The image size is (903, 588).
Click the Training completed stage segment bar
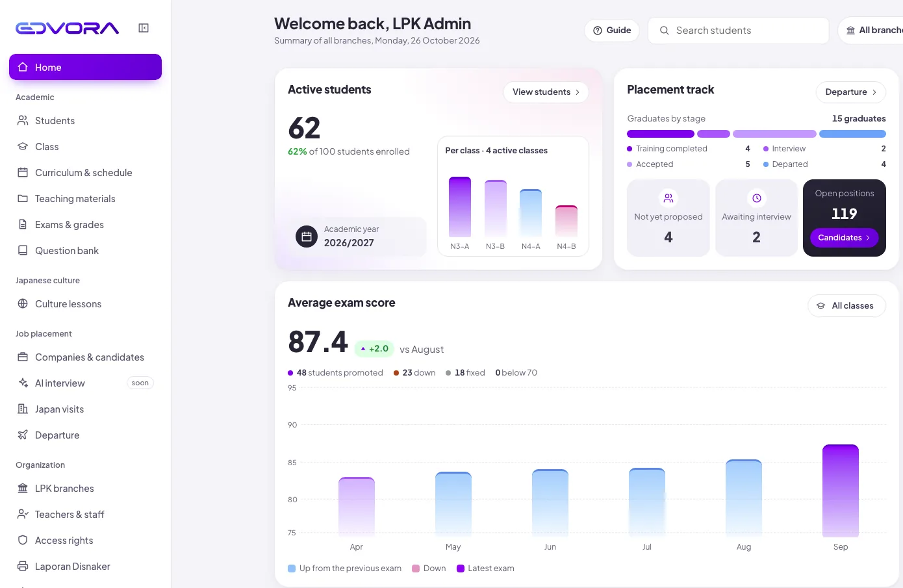pos(661,134)
